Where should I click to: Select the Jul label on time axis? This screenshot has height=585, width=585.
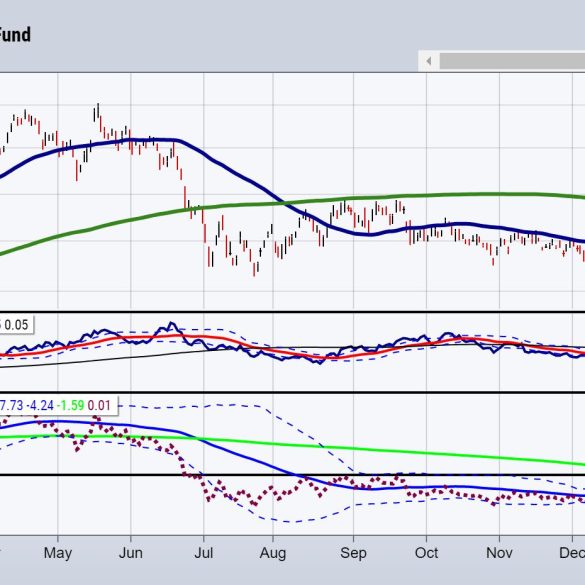click(204, 553)
